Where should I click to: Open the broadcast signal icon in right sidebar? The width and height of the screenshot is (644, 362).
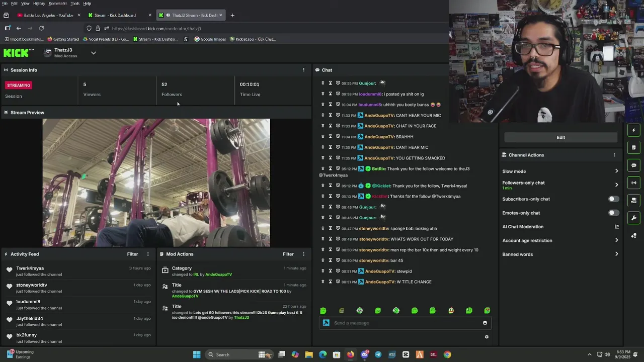point(633,183)
